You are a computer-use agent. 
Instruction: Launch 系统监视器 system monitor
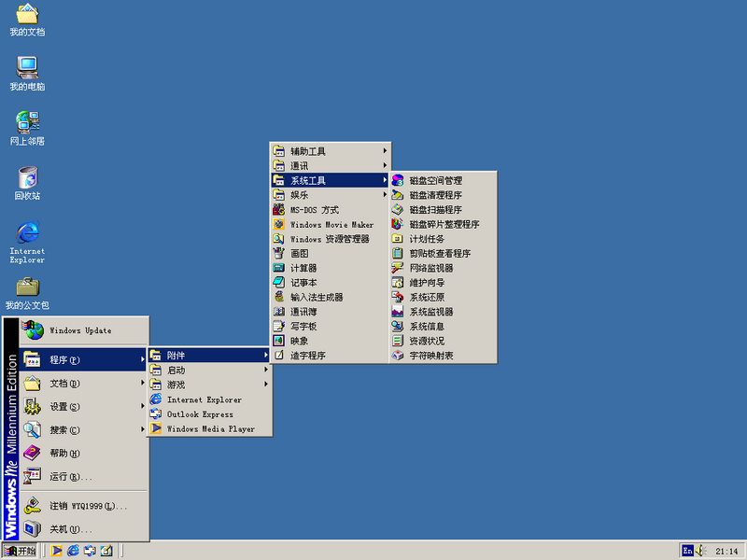coord(443,312)
